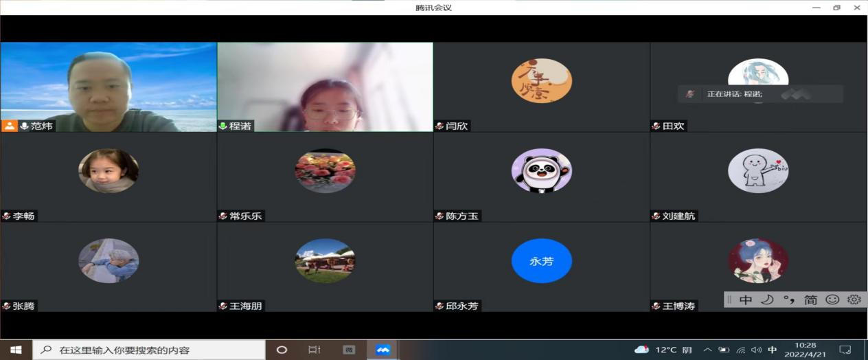Toggle Chinese/English mode on IME floating toolbar
The height and width of the screenshot is (360, 868).
(746, 300)
